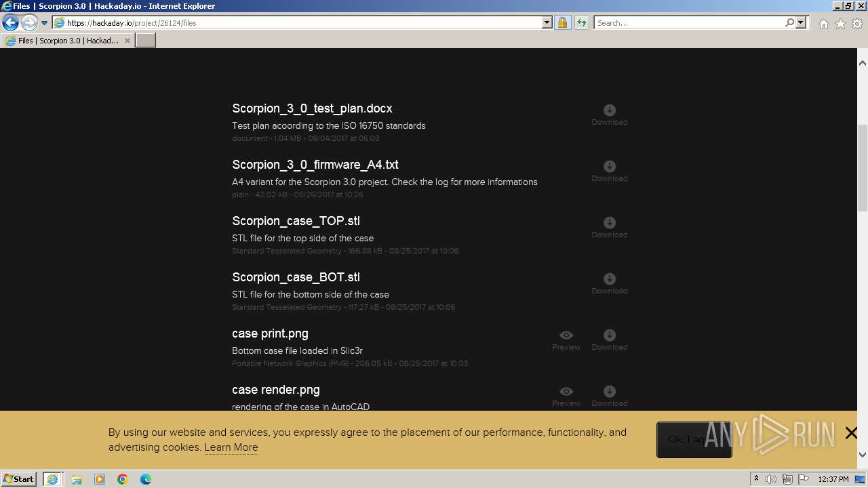
Task: Click the 12:37 PM system clock
Action: [833, 479]
